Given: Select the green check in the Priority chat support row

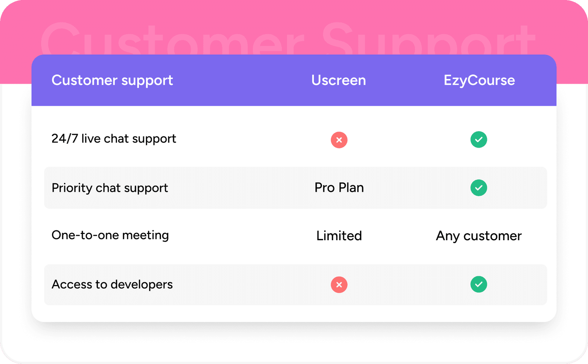Looking at the screenshot, I should pyautogui.click(x=478, y=188).
